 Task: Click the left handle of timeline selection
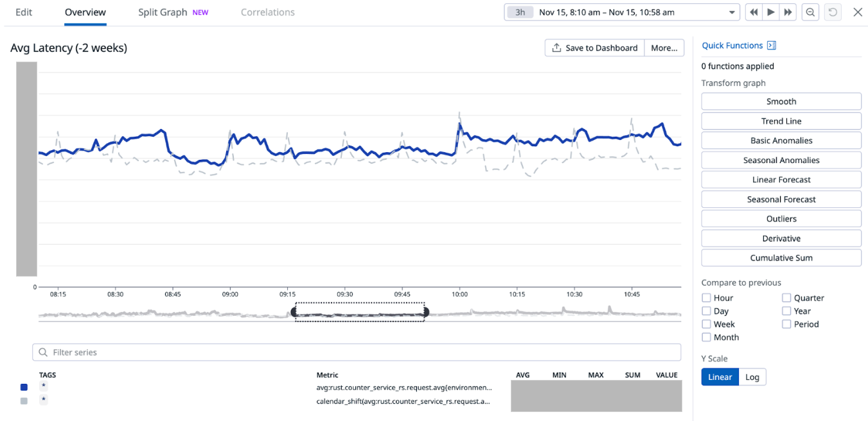click(x=295, y=312)
